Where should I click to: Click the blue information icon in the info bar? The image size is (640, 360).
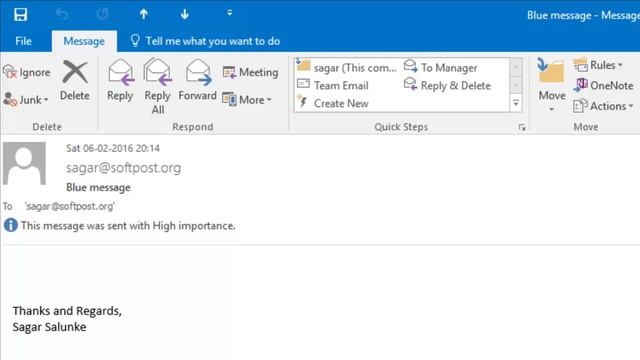click(x=11, y=225)
